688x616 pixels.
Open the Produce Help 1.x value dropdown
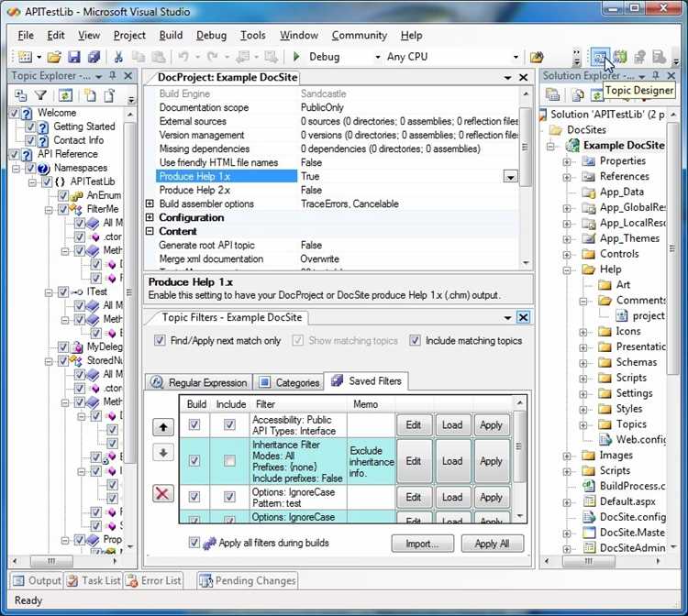coord(510,177)
